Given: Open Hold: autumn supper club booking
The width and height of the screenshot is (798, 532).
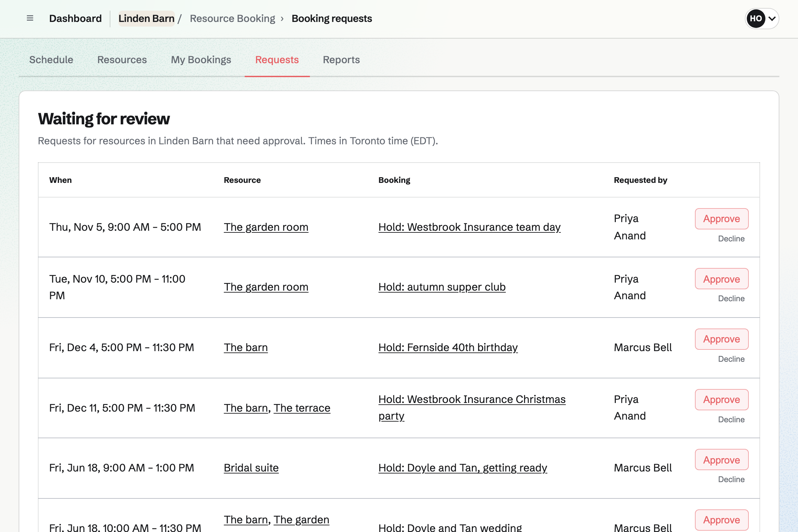Looking at the screenshot, I should tap(442, 287).
